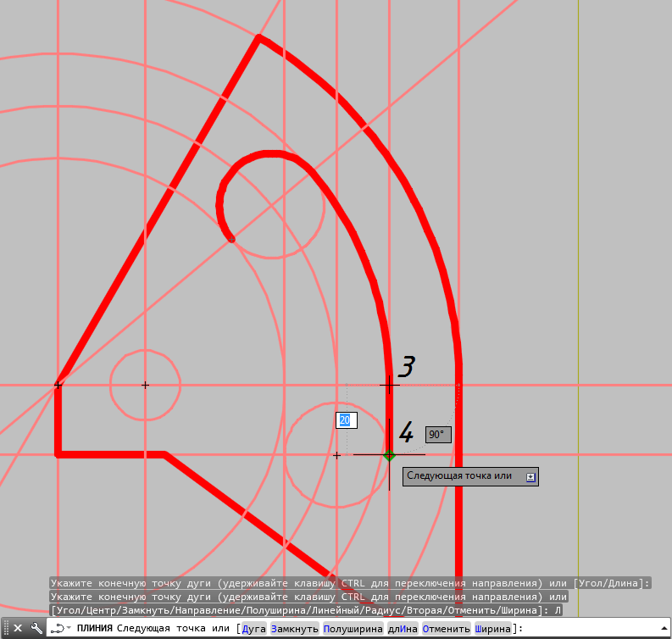This screenshot has height=639, width=672.
Task: Click the dynamic length field showing 20
Action: (347, 420)
